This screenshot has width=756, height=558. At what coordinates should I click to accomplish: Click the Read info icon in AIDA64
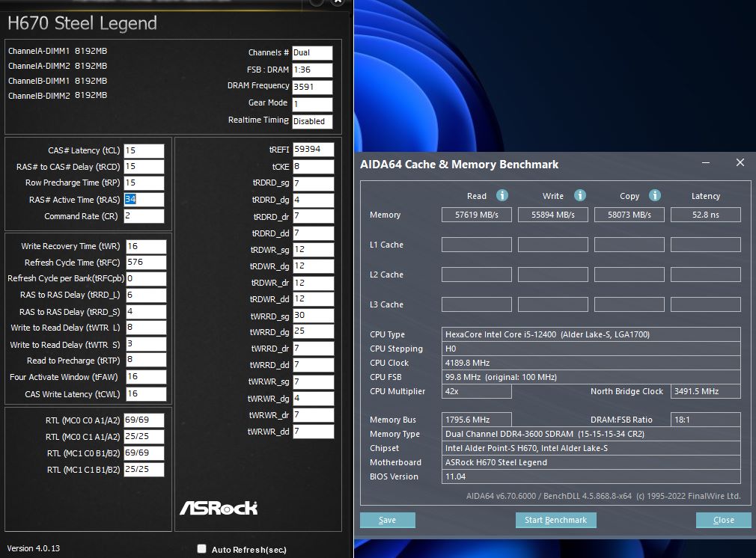click(x=502, y=195)
